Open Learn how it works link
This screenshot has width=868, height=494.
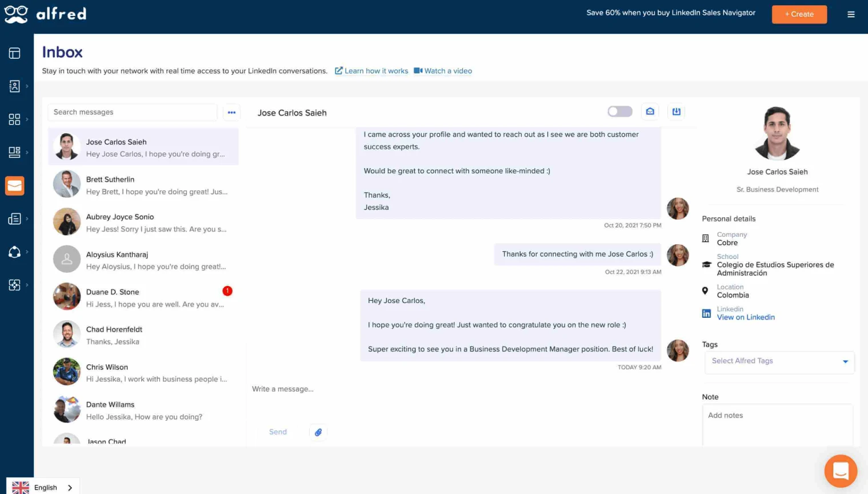371,71
